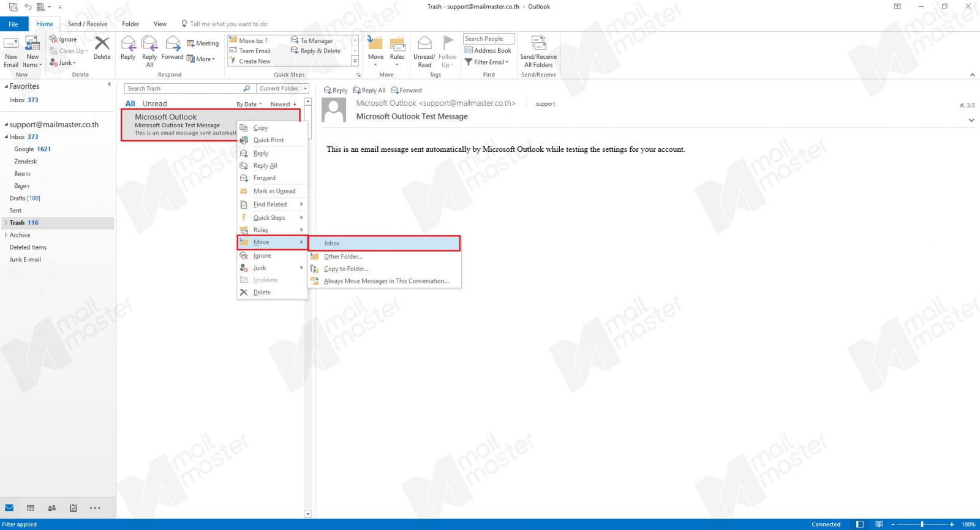Collapse support@mailmaster.co.th account tree

point(6,125)
